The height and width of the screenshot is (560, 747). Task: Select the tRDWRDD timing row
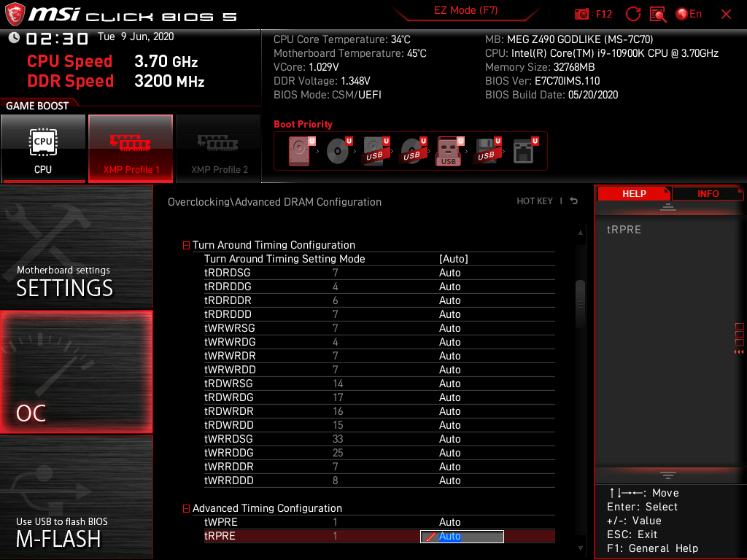379,425
